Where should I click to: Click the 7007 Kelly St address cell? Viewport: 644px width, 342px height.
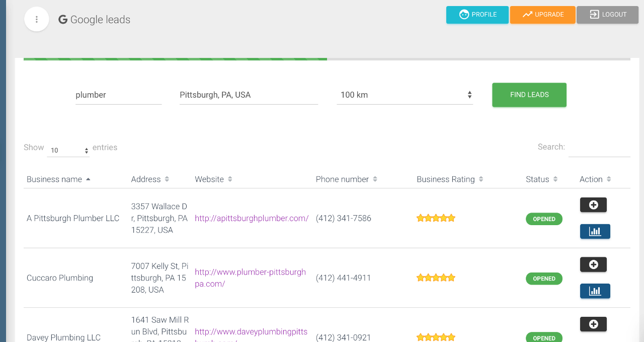pos(159,278)
